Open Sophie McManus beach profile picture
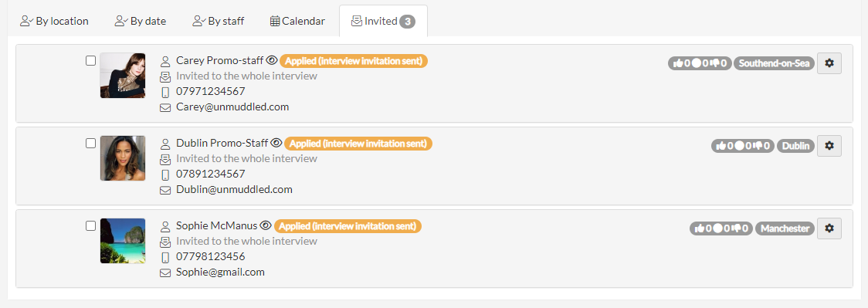868x308 pixels. (x=123, y=241)
